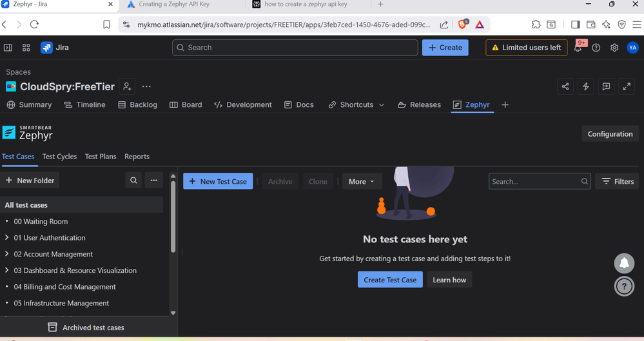
Task: Click the Brave Shields lion icon
Action: tap(462, 24)
